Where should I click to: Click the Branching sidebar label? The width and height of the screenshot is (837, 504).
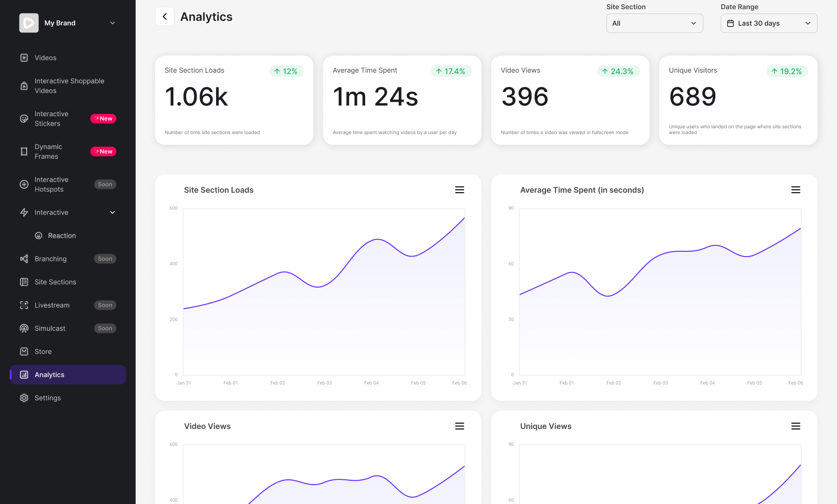click(x=51, y=259)
